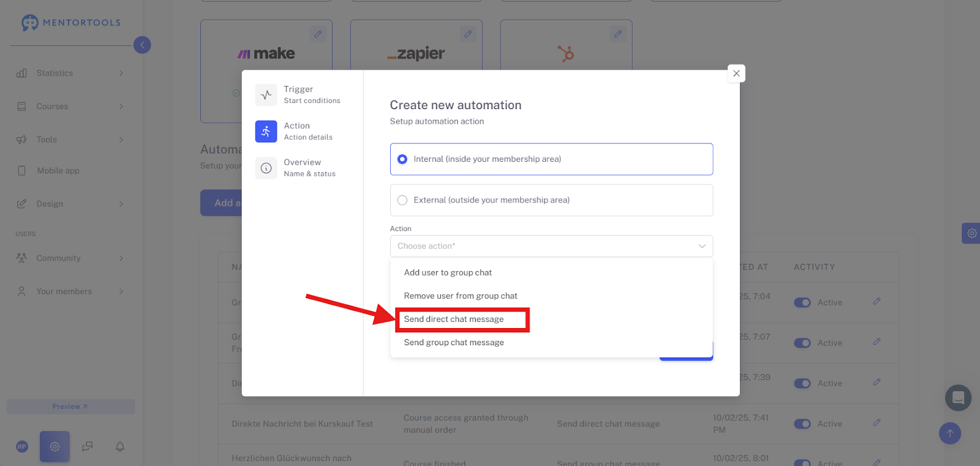
Task: Open the Choose action dropdown
Action: pyautogui.click(x=551, y=246)
